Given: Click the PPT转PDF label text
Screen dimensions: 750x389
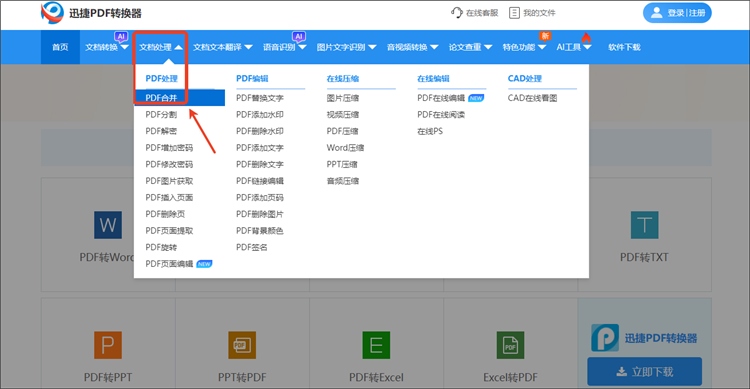Looking at the screenshot, I should pyautogui.click(x=242, y=378).
